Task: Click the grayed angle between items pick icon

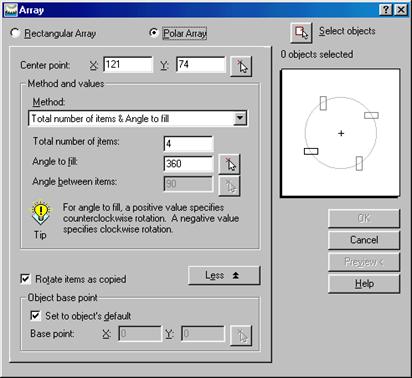Action: pos(229,185)
